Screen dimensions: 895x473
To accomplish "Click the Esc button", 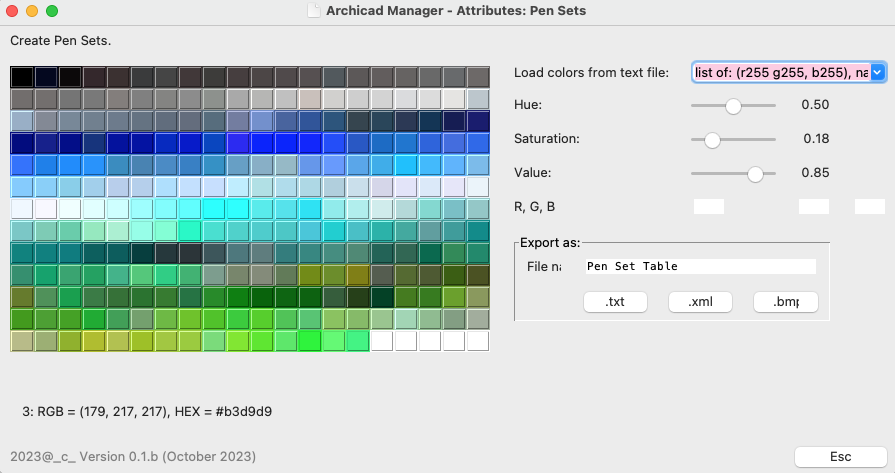I will 841,456.
